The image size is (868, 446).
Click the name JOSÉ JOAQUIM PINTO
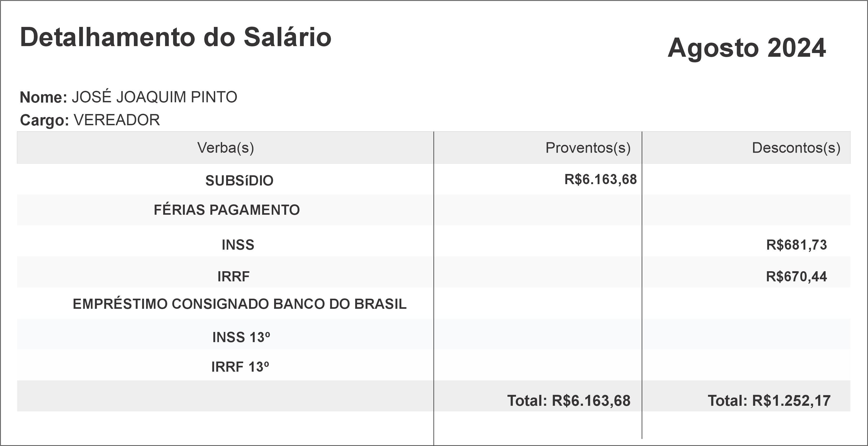154,97
